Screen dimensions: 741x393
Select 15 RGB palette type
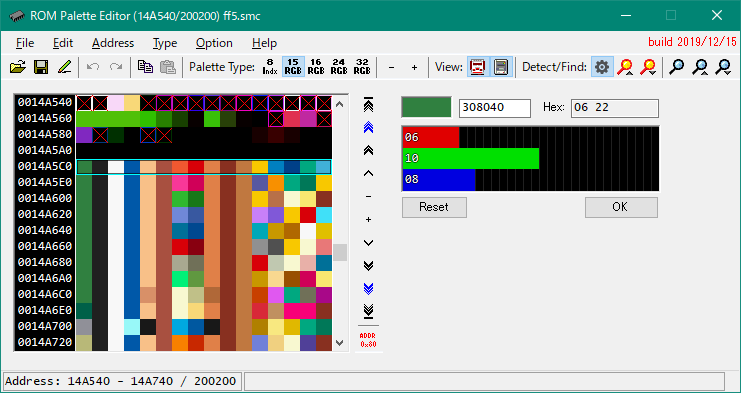[293, 67]
